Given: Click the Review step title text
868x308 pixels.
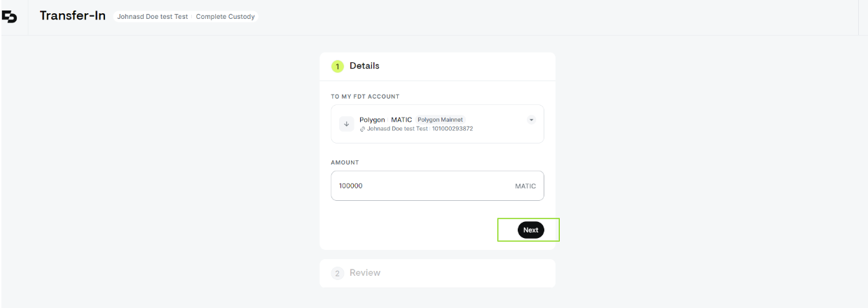Looking at the screenshot, I should pyautogui.click(x=365, y=273).
